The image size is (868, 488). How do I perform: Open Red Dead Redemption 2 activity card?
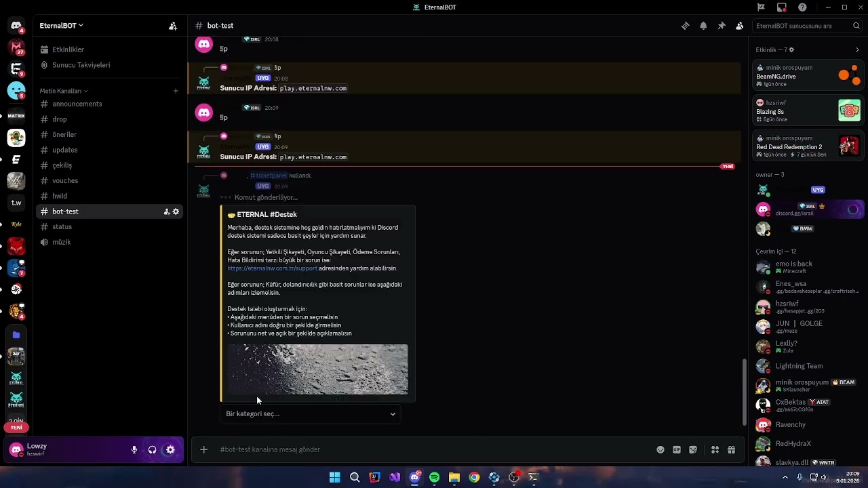pyautogui.click(x=808, y=146)
